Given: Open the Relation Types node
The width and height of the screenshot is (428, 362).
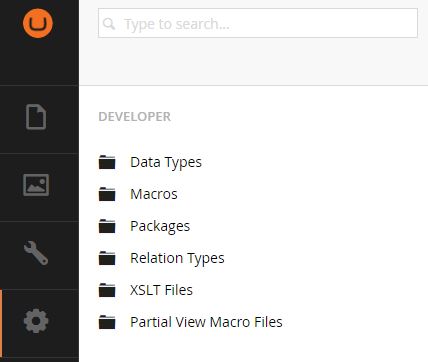Looking at the screenshot, I should [x=177, y=259].
